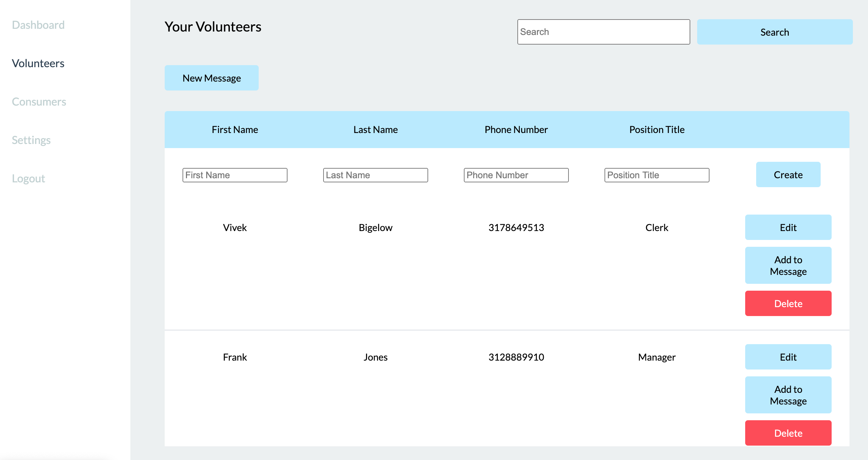Click the Position Title input field

click(657, 175)
